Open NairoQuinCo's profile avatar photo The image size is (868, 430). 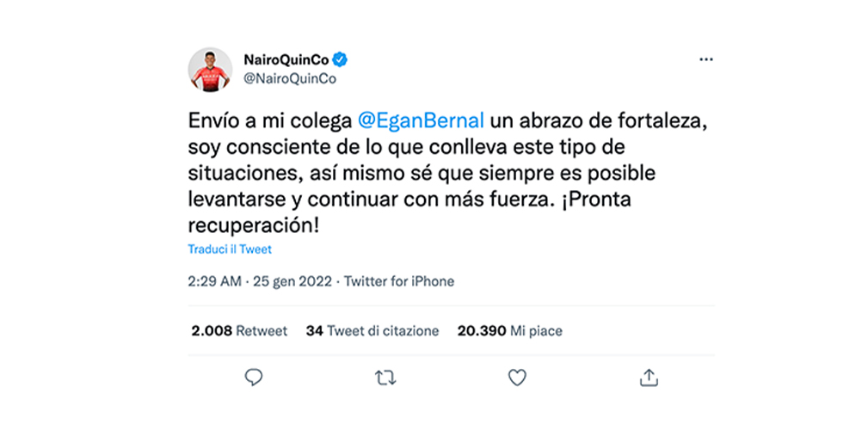pos(210,69)
